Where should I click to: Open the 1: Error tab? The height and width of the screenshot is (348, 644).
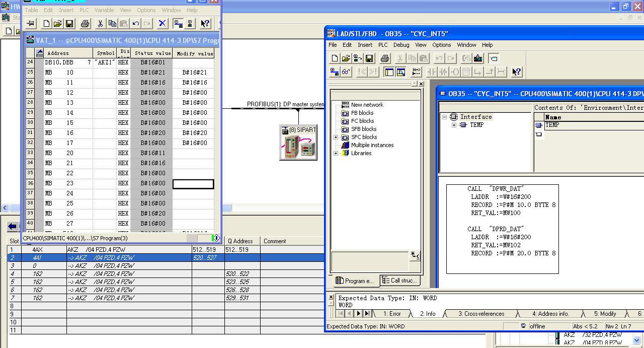[392, 313]
